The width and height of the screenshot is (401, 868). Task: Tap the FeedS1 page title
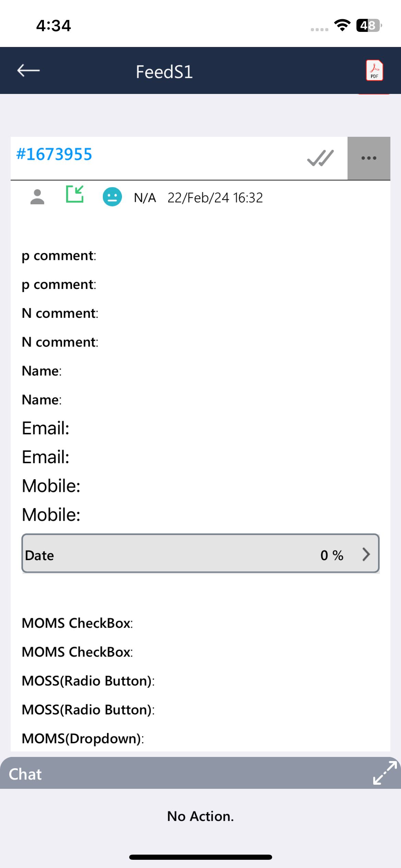pos(164,72)
